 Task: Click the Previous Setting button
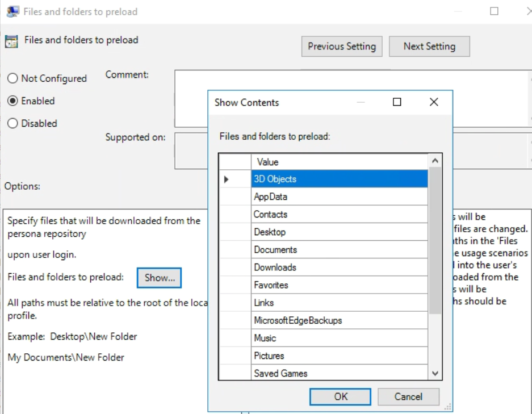[341, 46]
